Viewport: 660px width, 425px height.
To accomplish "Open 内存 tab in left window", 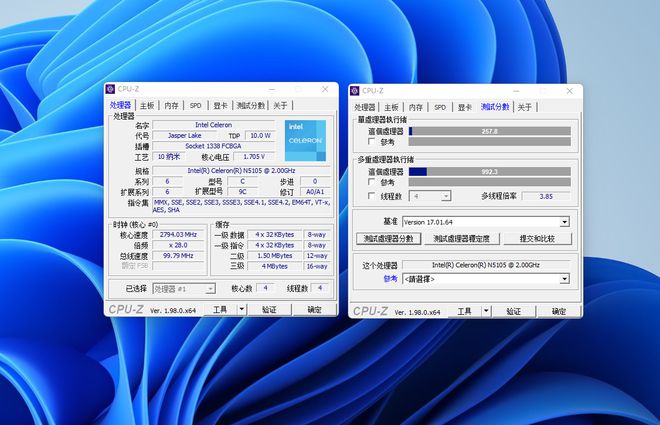I will (171, 105).
